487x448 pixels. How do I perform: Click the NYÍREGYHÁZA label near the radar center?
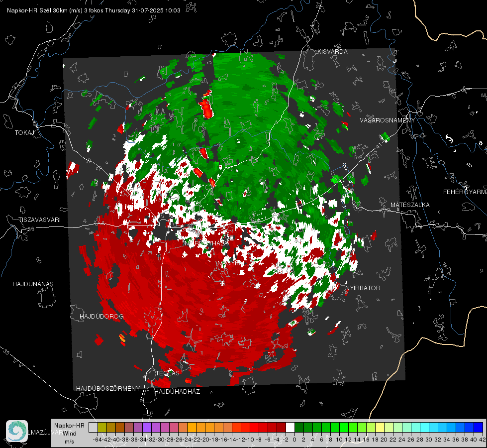(207, 243)
